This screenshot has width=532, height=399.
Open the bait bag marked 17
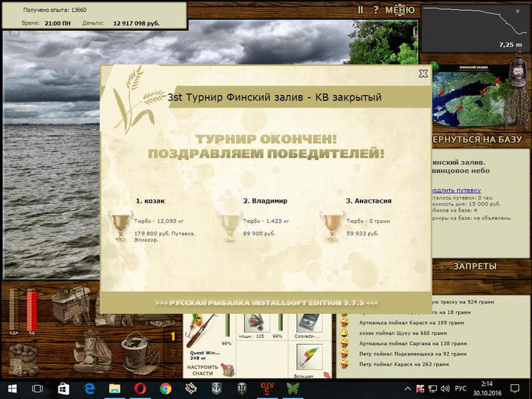(93, 351)
